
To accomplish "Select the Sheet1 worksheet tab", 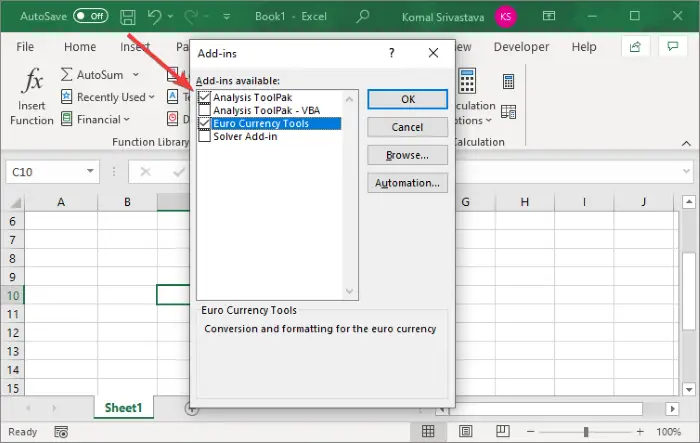I will pyautogui.click(x=123, y=408).
